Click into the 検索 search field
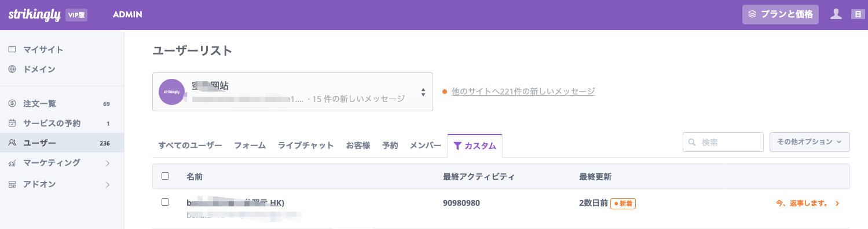The image size is (868, 229). point(723,142)
